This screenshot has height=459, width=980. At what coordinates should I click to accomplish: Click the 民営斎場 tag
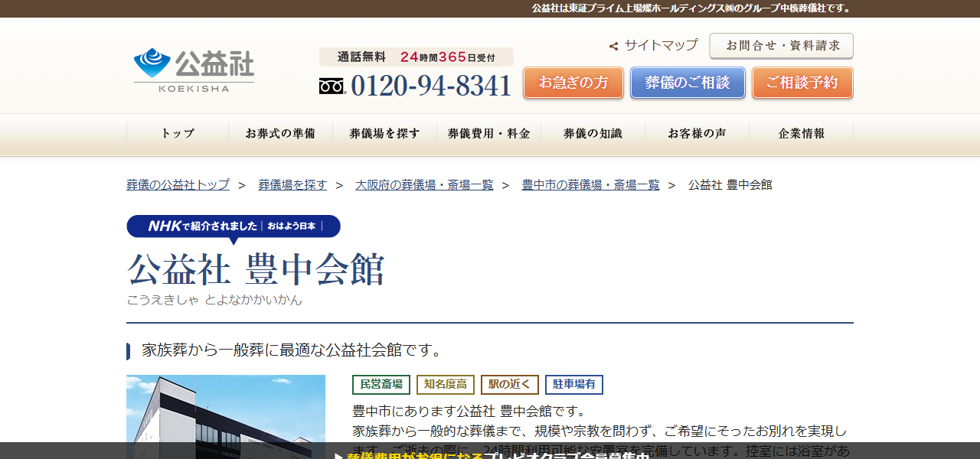[x=381, y=385]
